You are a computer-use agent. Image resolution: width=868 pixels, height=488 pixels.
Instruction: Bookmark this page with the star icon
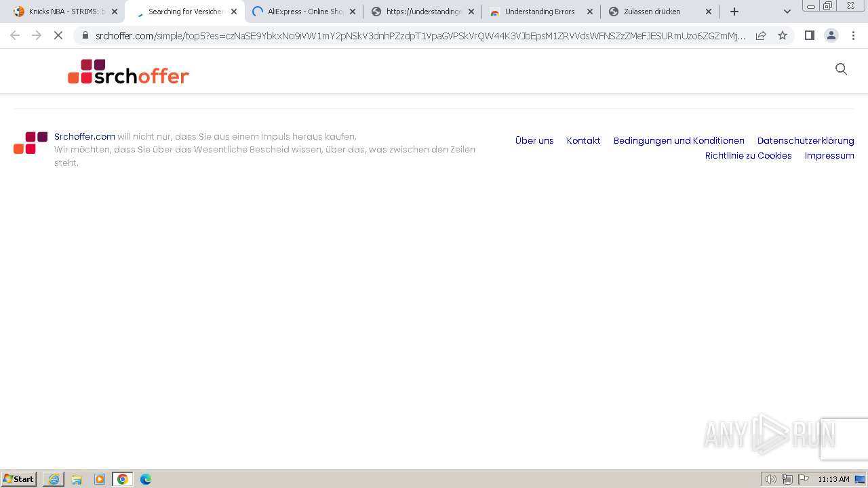[783, 35]
